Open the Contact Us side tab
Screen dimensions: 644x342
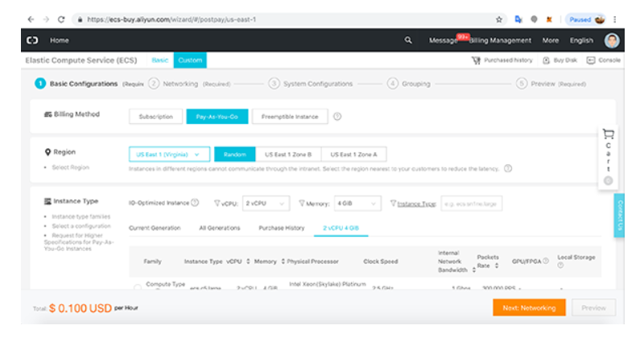pos(619,215)
